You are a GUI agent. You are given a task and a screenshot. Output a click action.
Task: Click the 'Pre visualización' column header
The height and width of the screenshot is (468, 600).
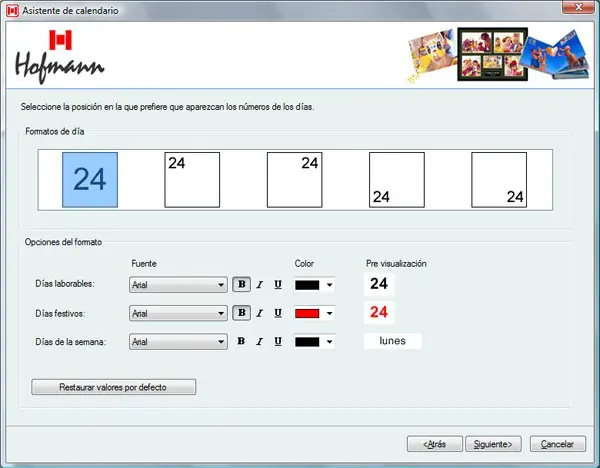click(396, 264)
